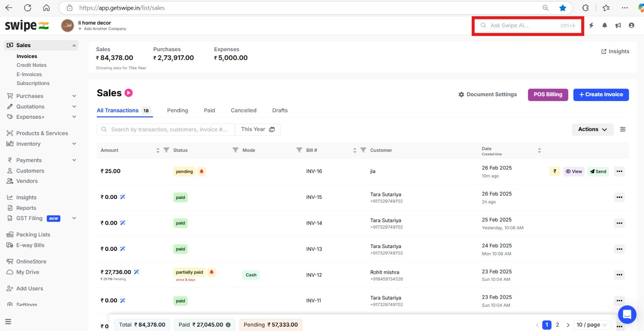Open the This Year date range picker
Image resolution: width=644 pixels, height=331 pixels.
point(258,129)
